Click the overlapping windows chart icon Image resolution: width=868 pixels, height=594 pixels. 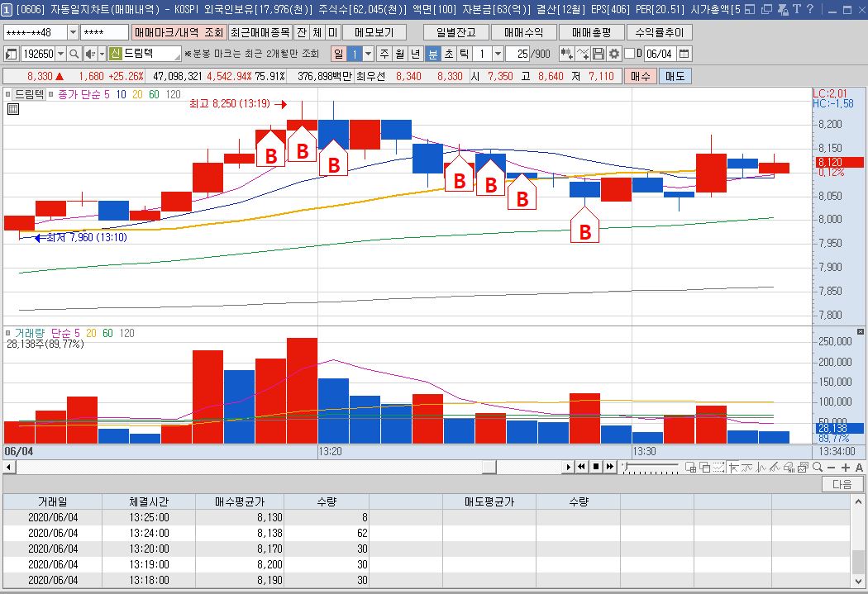(x=704, y=468)
